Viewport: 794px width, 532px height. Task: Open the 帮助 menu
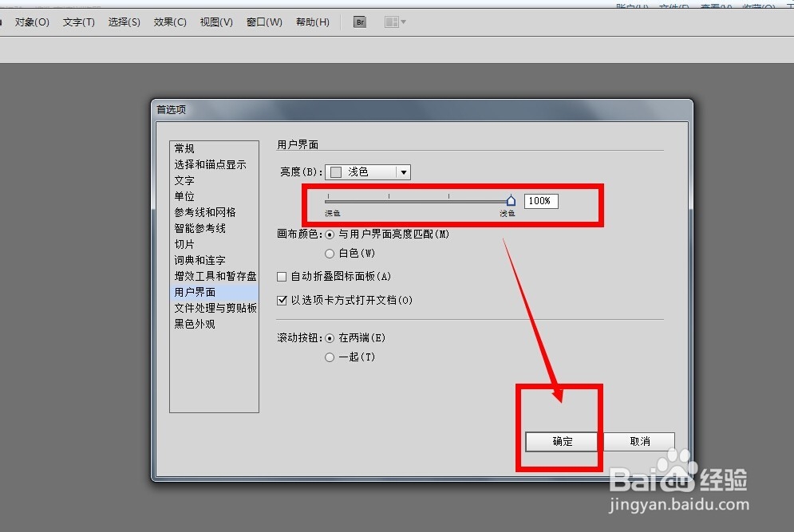(x=312, y=22)
